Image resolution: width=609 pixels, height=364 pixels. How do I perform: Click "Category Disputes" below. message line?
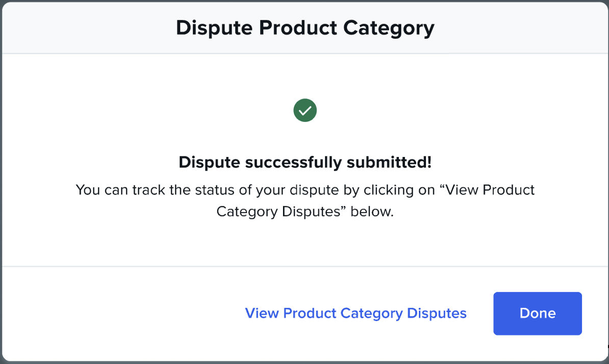click(305, 212)
